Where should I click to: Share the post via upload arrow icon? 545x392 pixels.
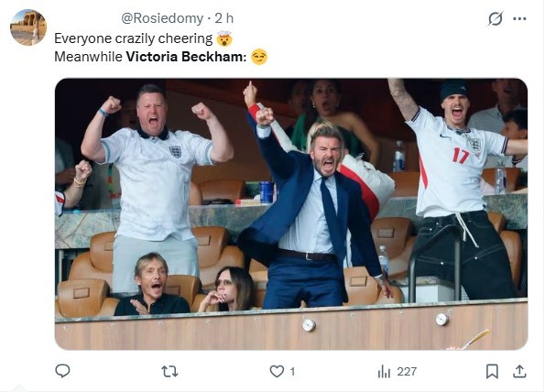(519, 371)
